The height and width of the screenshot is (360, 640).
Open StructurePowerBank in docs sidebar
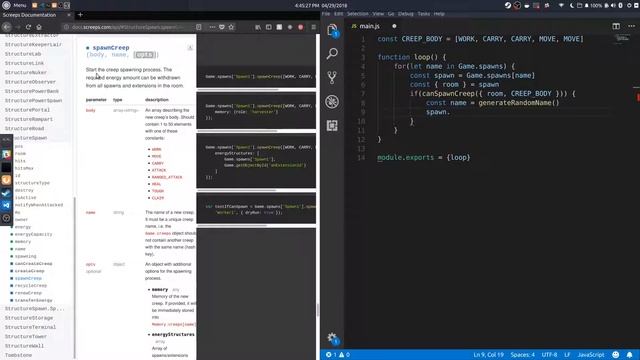tap(32, 91)
